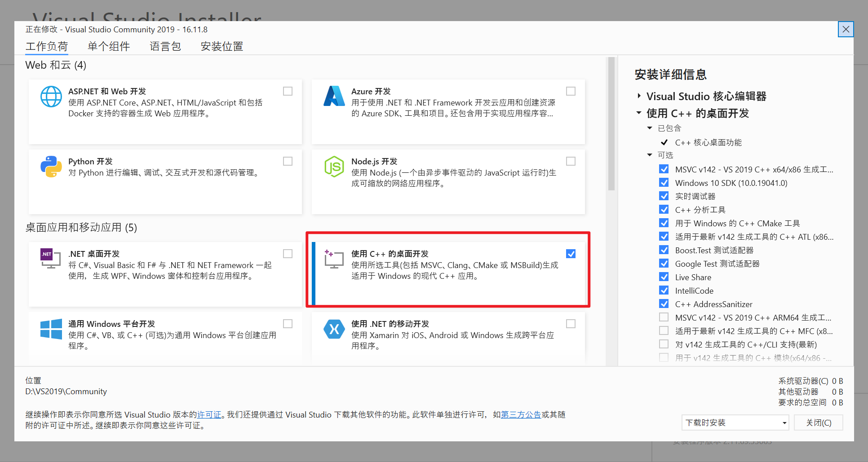This screenshot has height=462, width=868.
Task: Switch to the 单个组件 tab
Action: point(109,46)
